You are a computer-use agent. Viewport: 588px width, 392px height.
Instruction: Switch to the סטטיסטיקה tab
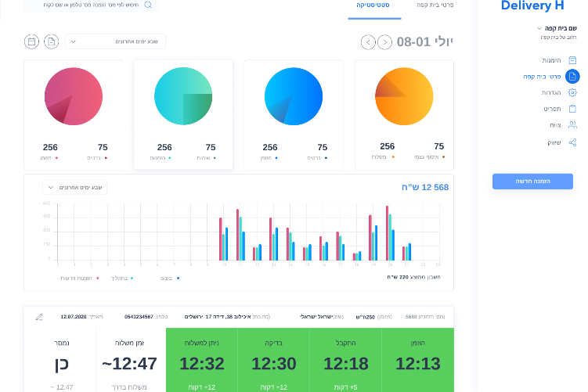coord(373,5)
